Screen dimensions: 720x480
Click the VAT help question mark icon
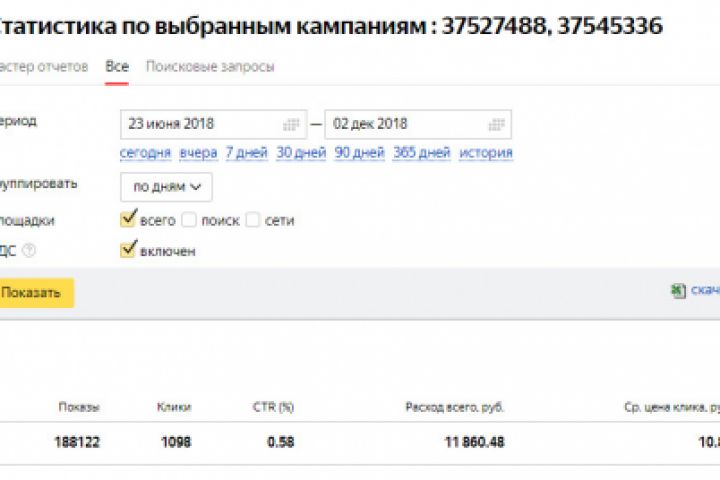(29, 251)
